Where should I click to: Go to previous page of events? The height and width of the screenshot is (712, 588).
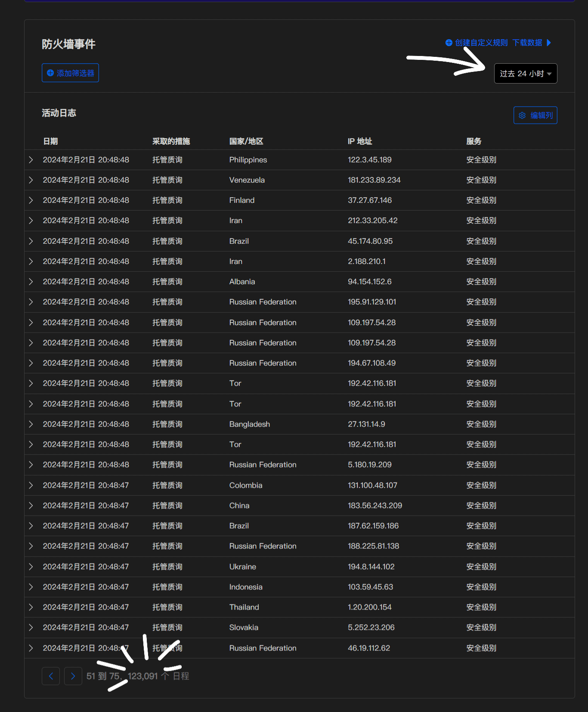[x=51, y=676]
